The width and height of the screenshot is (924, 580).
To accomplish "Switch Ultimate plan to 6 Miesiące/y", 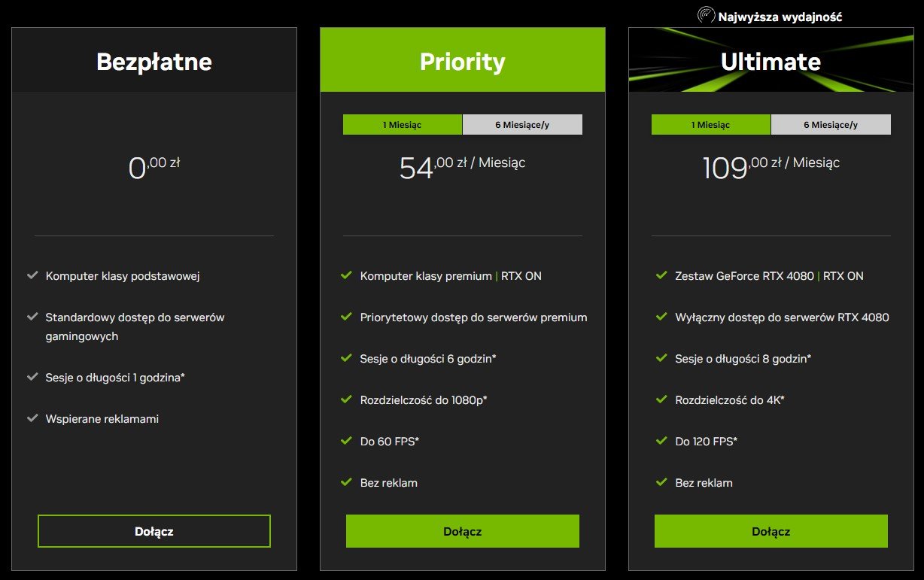I will point(831,125).
